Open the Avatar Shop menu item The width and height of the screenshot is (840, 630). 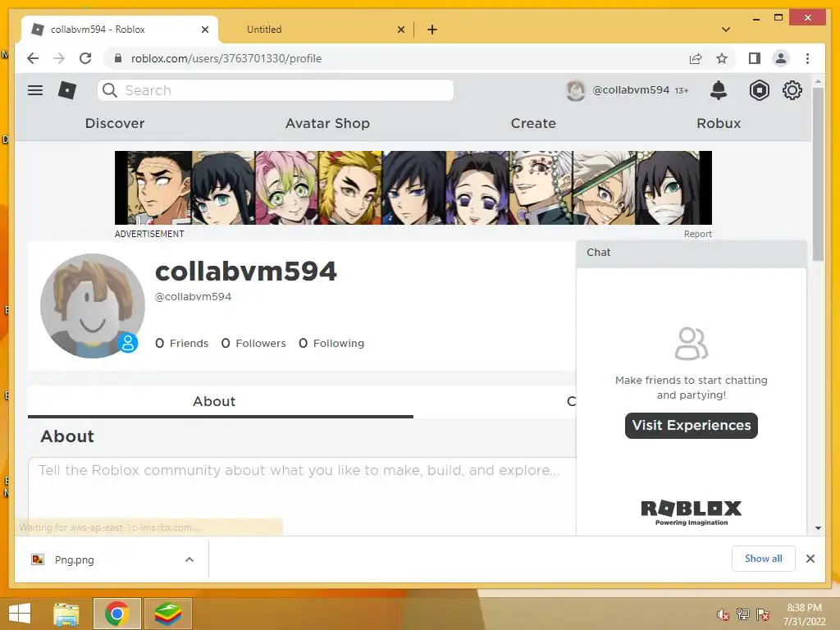tap(327, 123)
